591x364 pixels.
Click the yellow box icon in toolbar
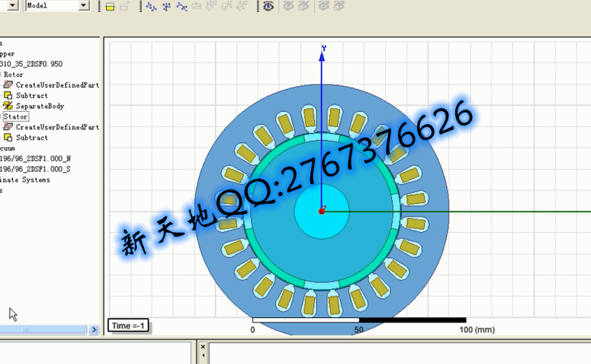pyautogui.click(x=110, y=6)
